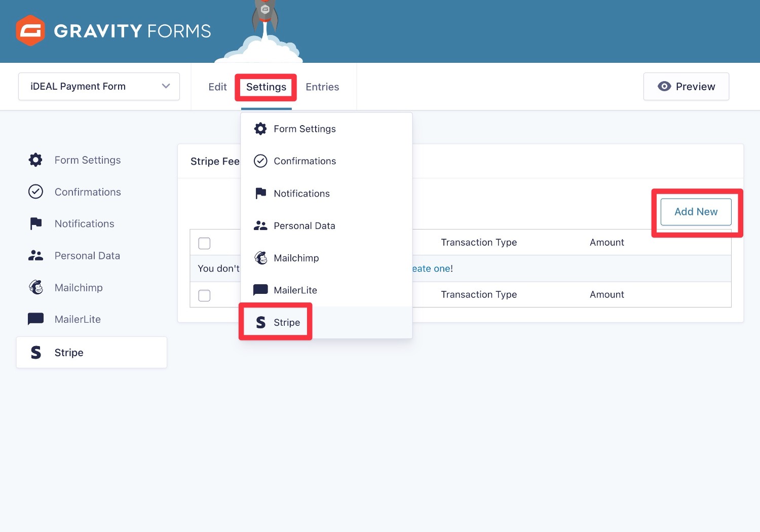Screen dimensions: 760x532
Task: Click the Transaction Type footer column
Action: (x=479, y=294)
